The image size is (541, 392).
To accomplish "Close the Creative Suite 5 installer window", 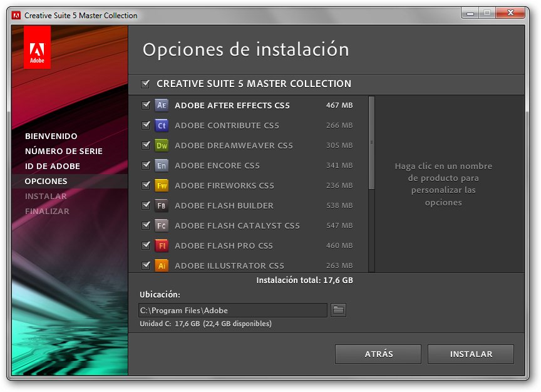I will tap(510, 13).
